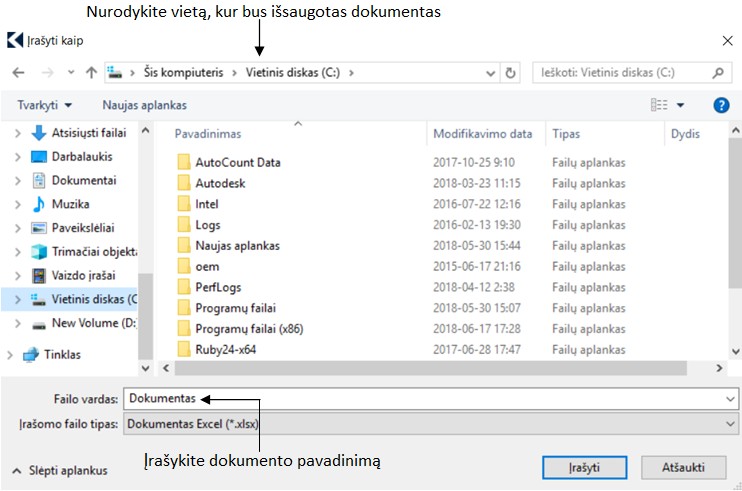Click the sidebar scroll down arrow

pos(145,368)
